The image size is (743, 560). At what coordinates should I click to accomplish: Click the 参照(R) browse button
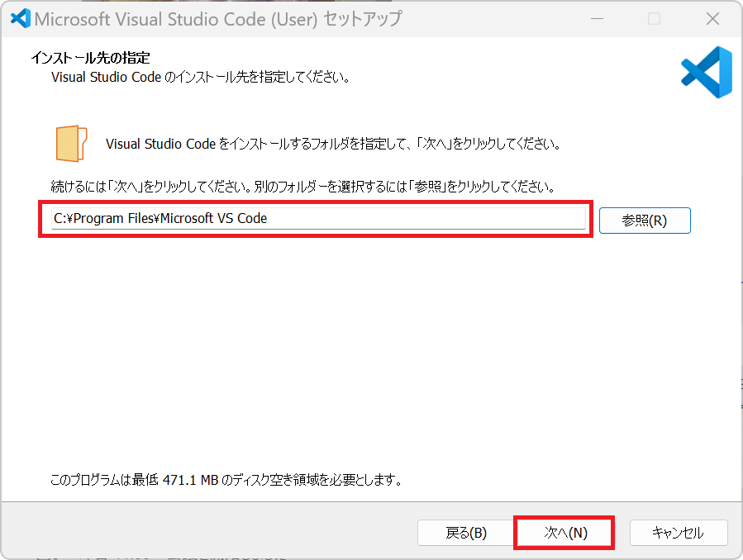(x=644, y=221)
